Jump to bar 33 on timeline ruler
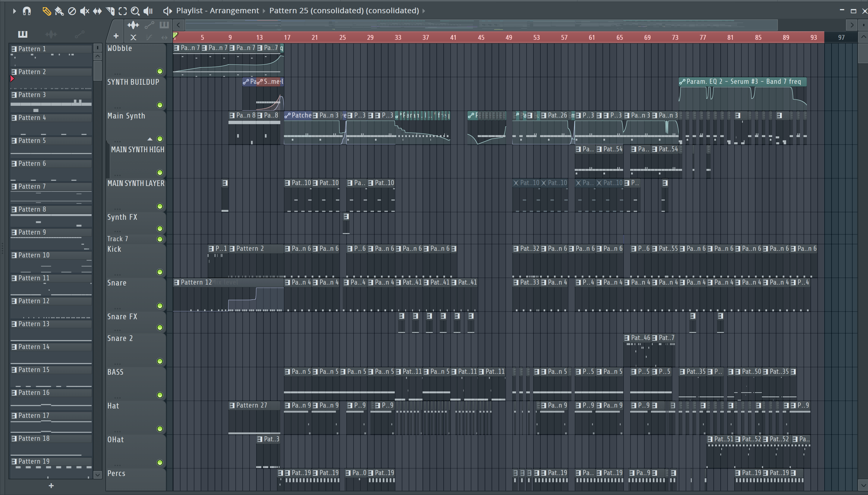Screen dimensions: 868x495 click(x=398, y=37)
